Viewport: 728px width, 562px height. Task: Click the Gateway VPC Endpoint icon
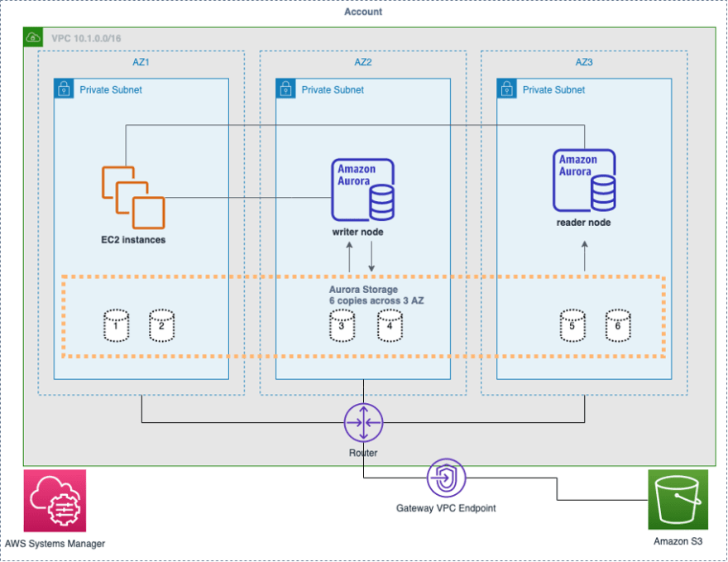pos(446,478)
